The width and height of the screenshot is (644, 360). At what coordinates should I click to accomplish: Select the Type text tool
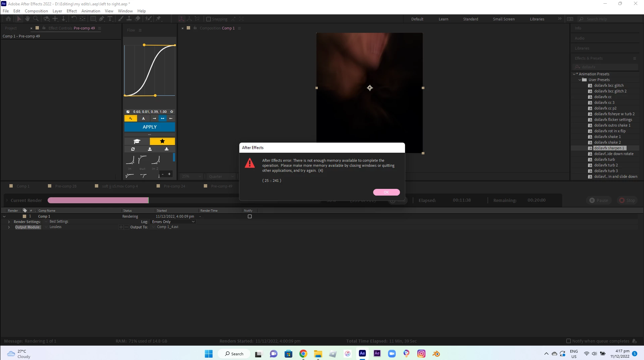tap(110, 19)
